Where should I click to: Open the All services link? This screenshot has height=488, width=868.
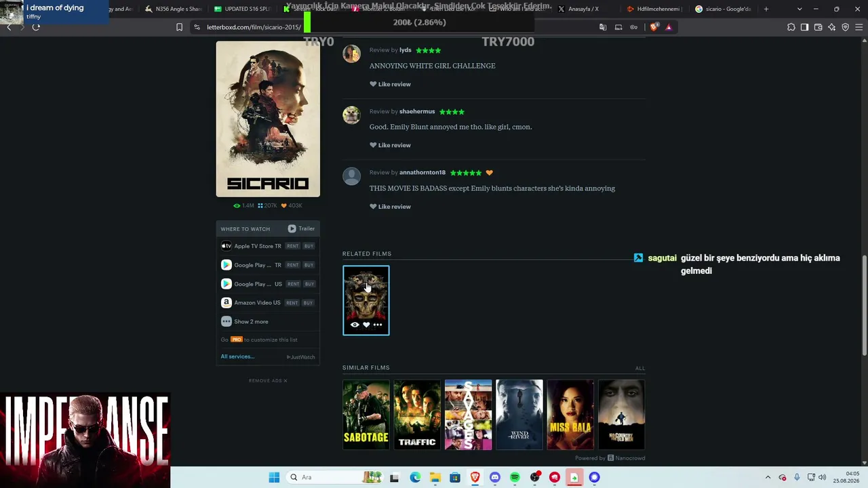coord(237,357)
